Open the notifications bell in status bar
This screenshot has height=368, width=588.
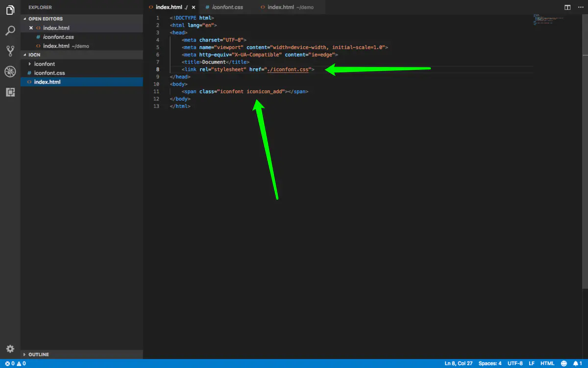(576, 364)
